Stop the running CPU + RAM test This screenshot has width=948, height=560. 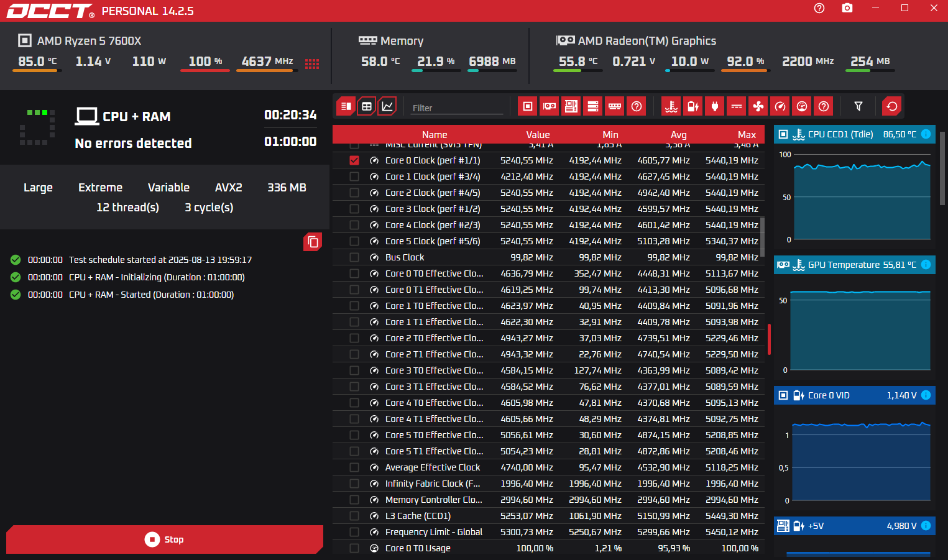click(165, 539)
